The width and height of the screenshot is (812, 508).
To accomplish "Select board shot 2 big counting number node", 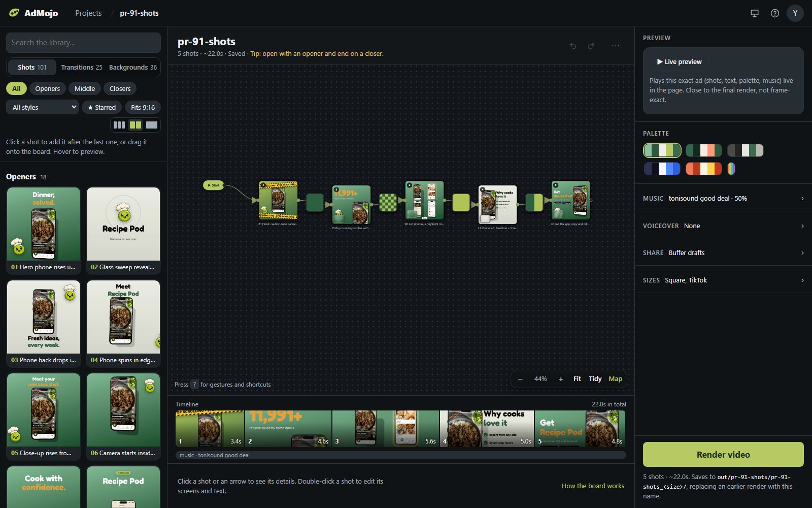I will (351, 205).
